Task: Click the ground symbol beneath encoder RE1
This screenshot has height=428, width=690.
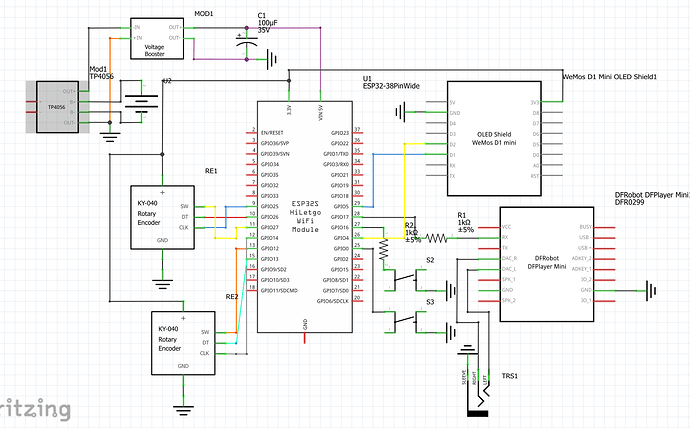Action: click(162, 284)
